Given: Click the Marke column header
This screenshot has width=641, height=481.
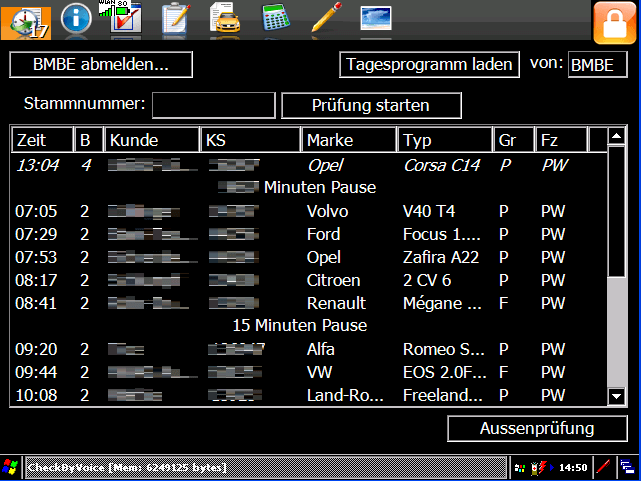Looking at the screenshot, I should click(349, 140).
